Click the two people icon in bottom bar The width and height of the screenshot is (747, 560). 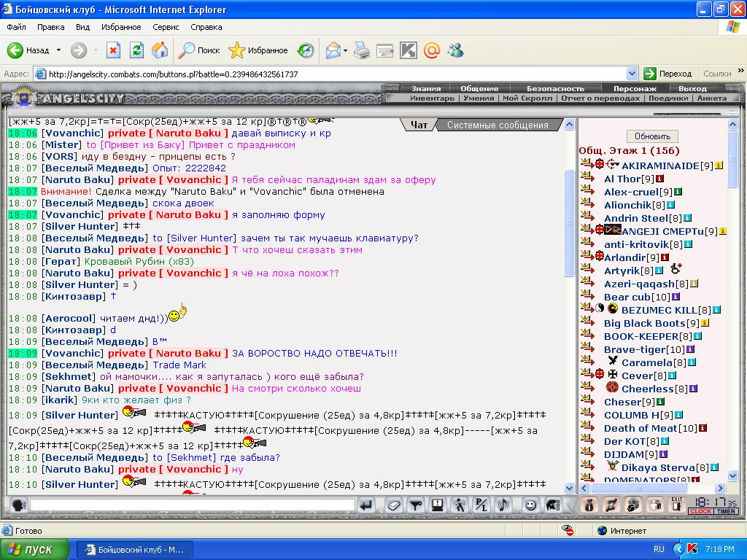(656, 505)
